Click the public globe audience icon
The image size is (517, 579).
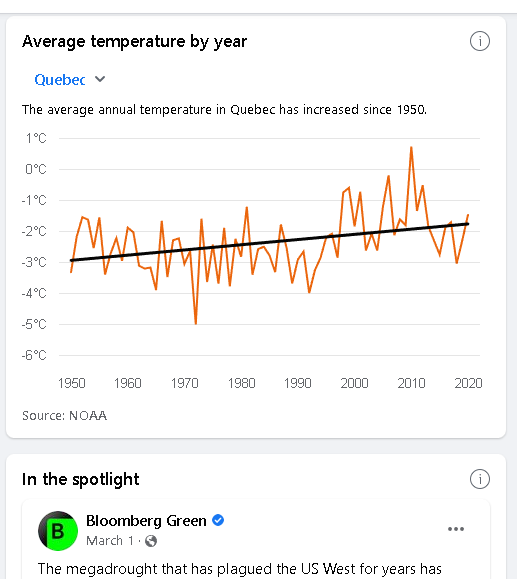(151, 541)
